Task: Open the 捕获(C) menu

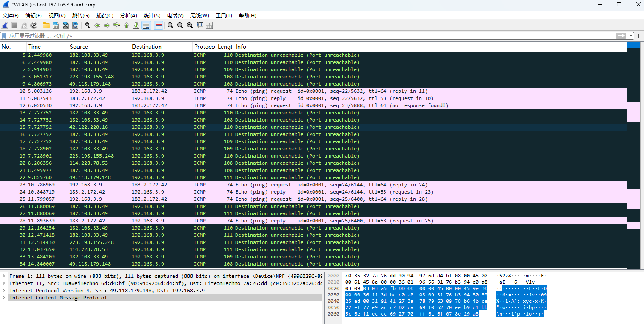Action: tap(105, 16)
